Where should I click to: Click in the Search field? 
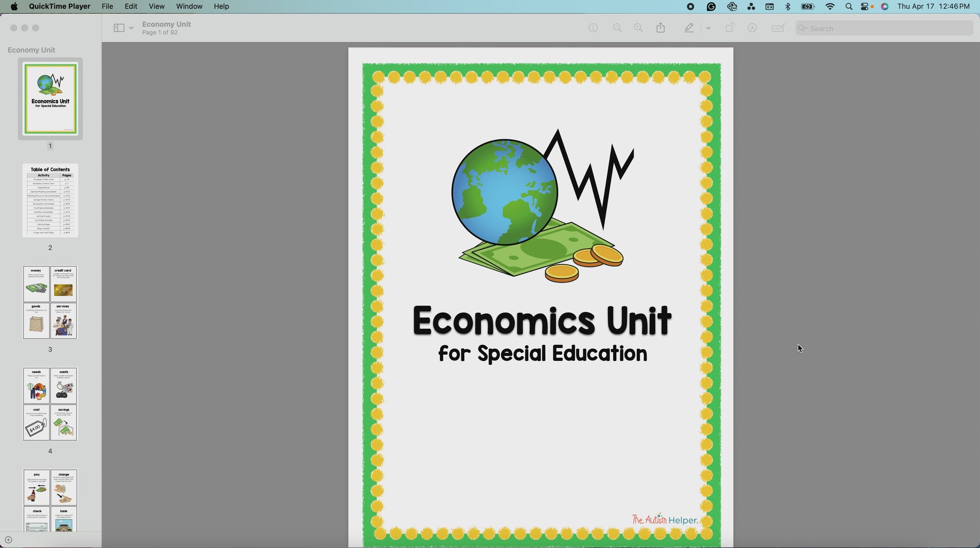[x=886, y=29]
